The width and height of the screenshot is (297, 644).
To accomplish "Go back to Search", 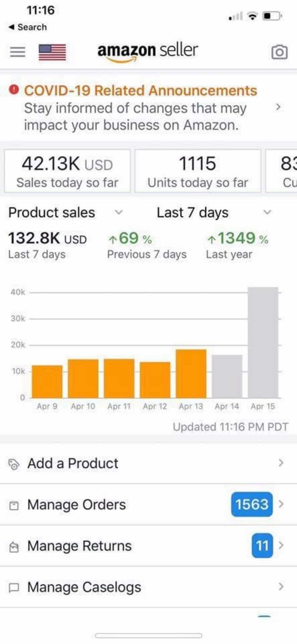I will 28,27.
